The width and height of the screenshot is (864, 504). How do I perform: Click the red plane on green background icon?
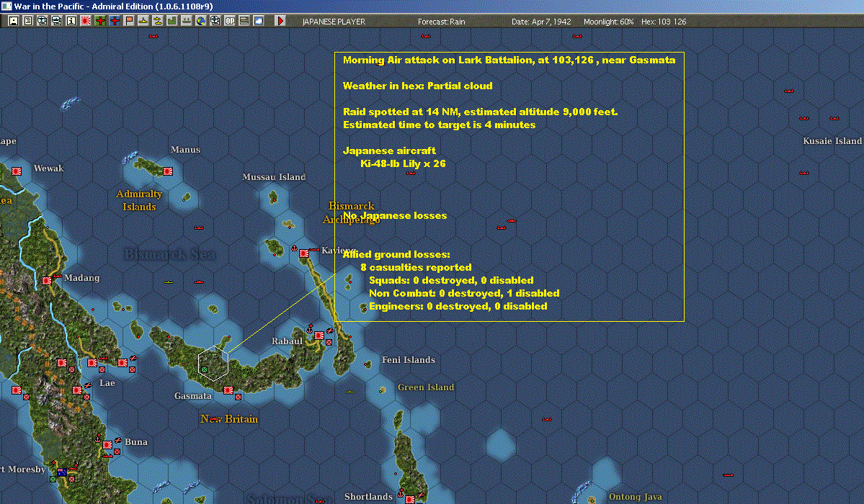tap(99, 21)
